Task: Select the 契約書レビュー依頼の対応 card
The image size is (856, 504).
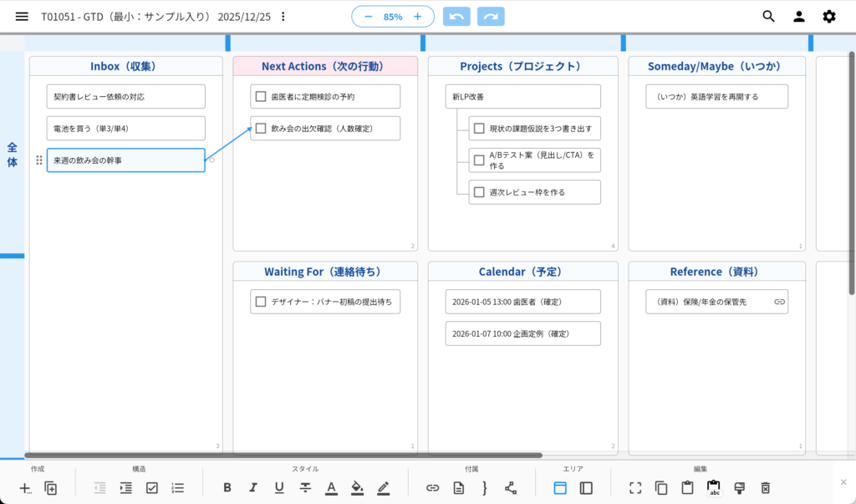Action: [125, 97]
